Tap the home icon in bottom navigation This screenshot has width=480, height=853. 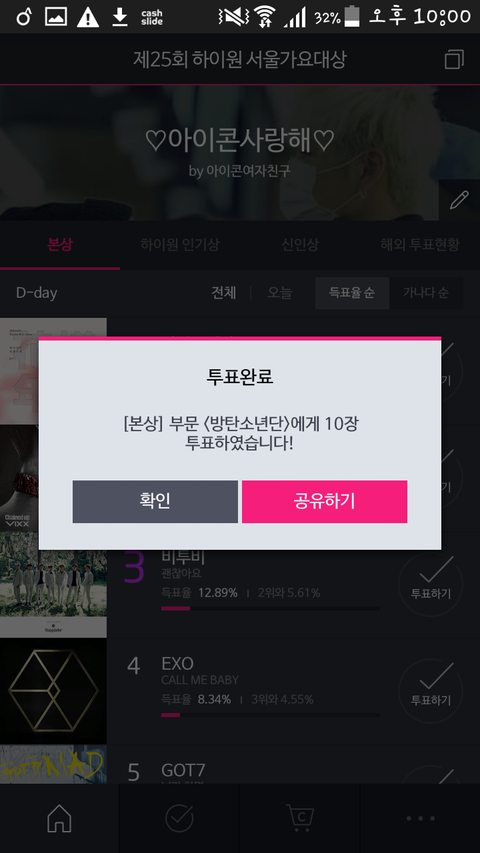(59, 818)
